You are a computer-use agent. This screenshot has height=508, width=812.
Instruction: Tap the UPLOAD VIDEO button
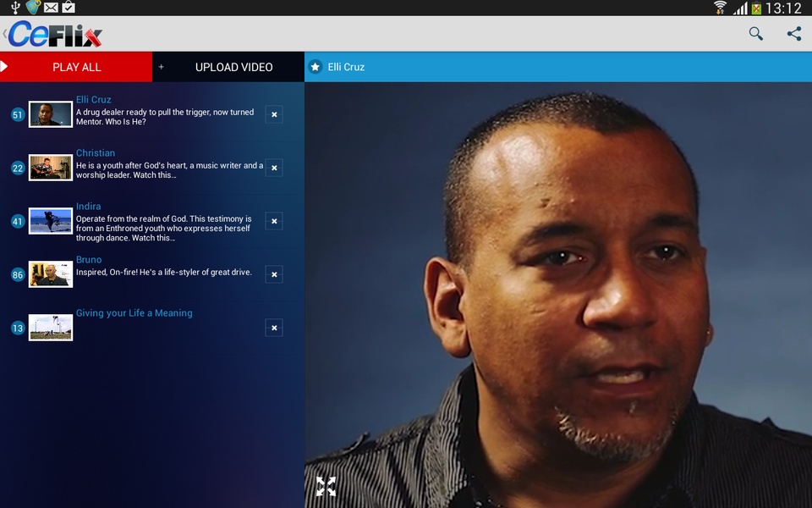point(228,67)
